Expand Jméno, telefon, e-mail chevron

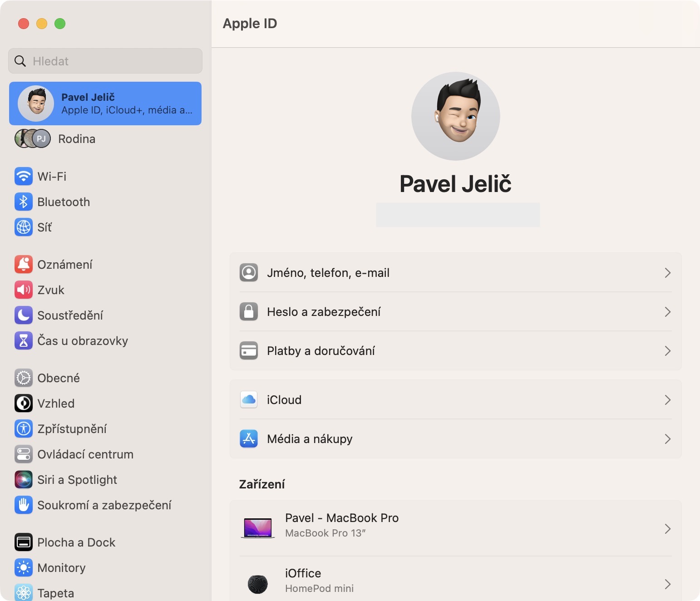667,273
